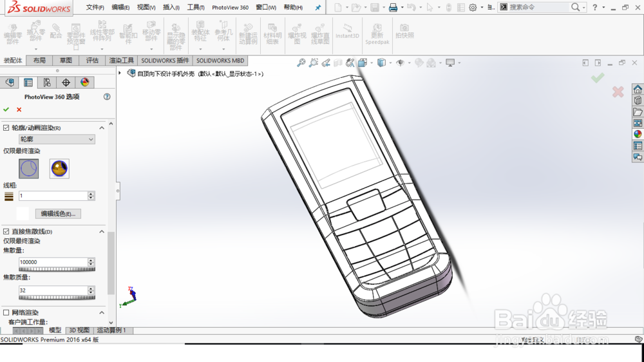Cancel with large red X in viewport corner

618,91
